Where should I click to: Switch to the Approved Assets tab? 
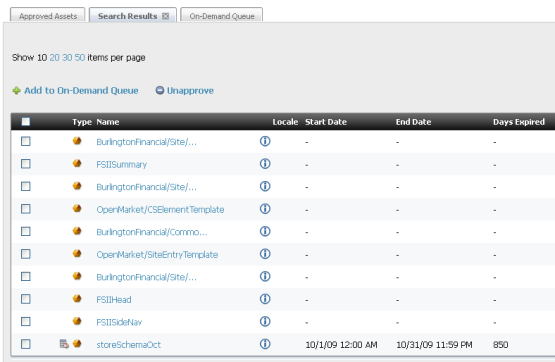tap(48, 16)
